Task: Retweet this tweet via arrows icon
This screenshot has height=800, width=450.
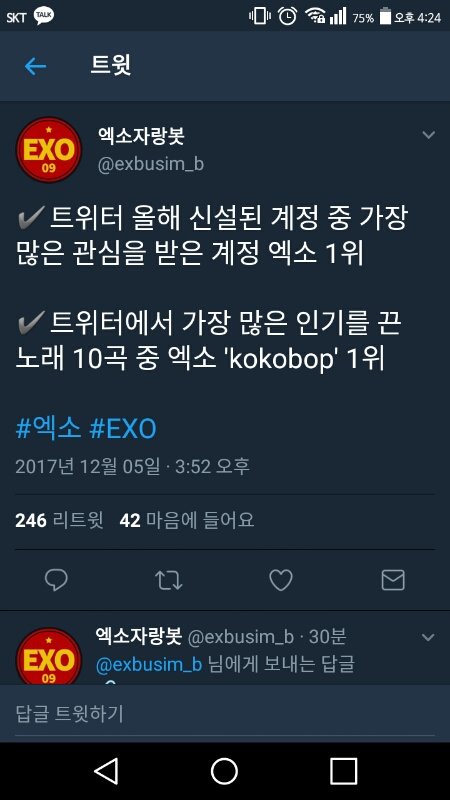Action: coord(168,581)
